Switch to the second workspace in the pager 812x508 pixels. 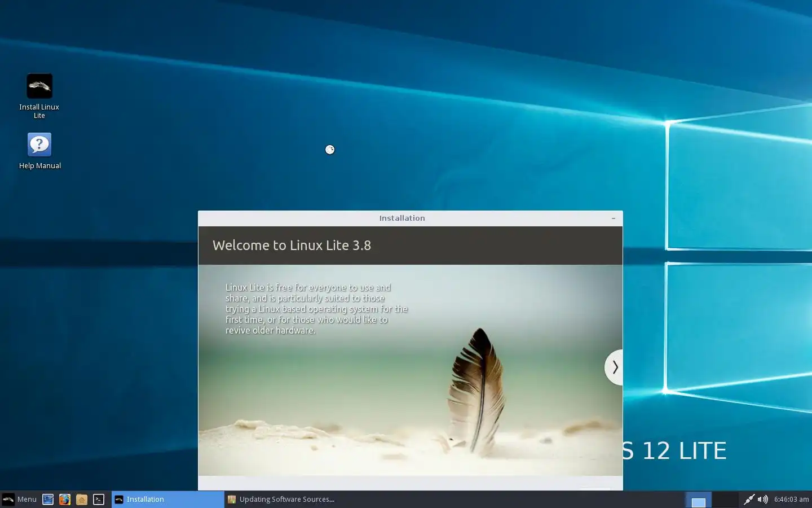[x=725, y=500]
